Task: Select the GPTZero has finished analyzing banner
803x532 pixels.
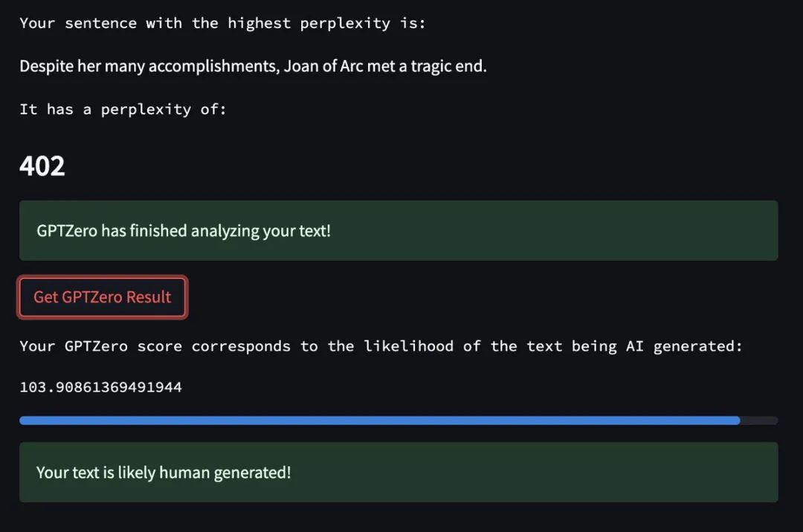Action: [x=399, y=230]
